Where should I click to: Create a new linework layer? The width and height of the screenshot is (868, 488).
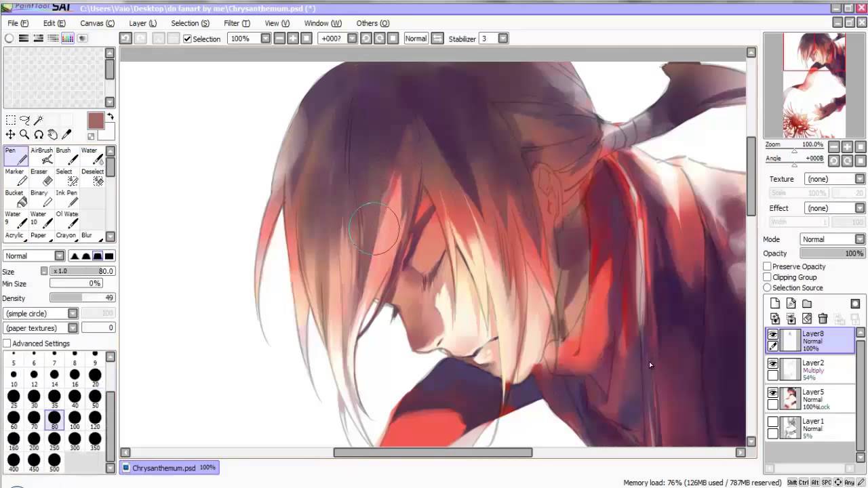tap(791, 304)
